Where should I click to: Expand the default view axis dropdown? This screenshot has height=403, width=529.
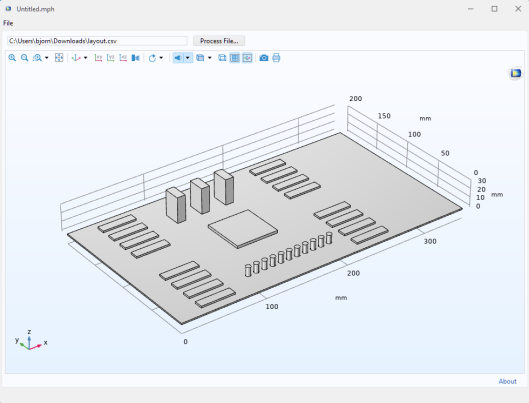[86, 58]
